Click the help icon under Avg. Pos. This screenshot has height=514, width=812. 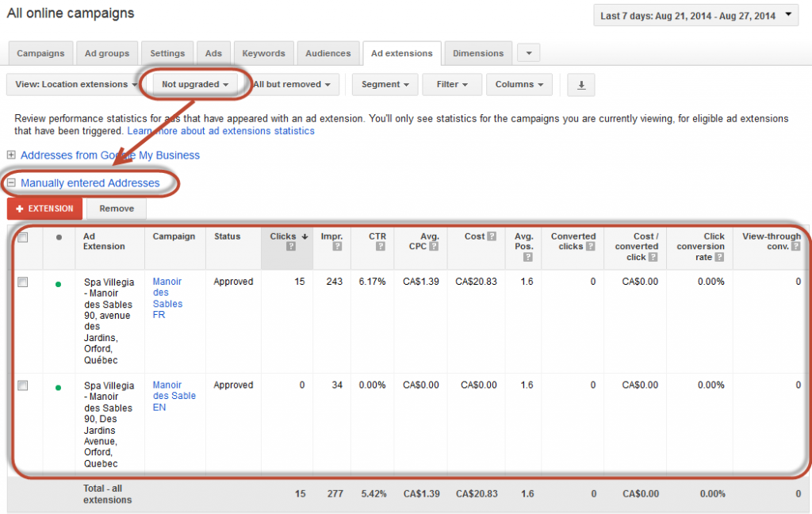click(528, 257)
